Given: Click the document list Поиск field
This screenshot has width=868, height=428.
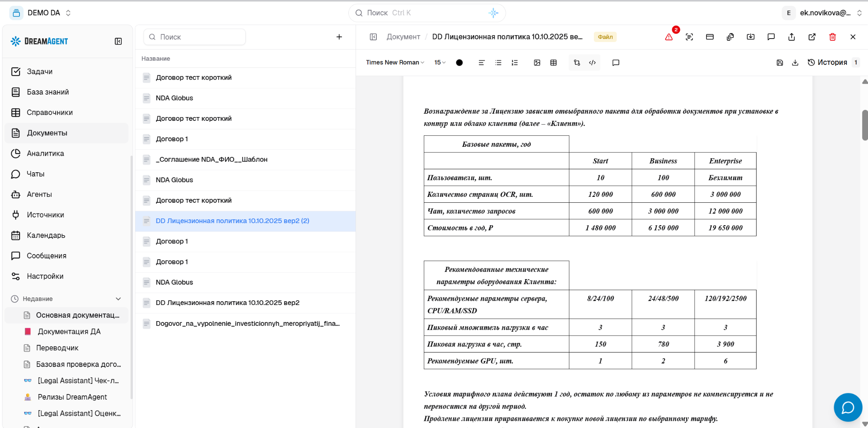Looking at the screenshot, I should 195,37.
